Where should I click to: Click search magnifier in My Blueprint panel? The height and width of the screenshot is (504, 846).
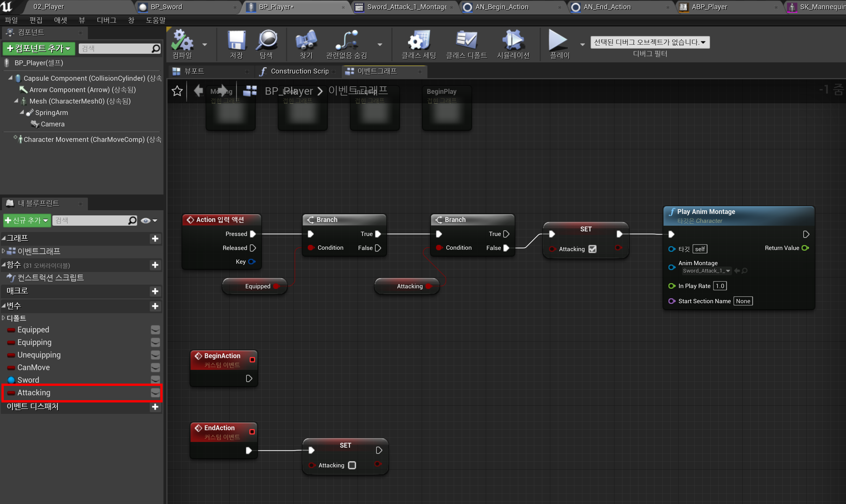point(132,221)
